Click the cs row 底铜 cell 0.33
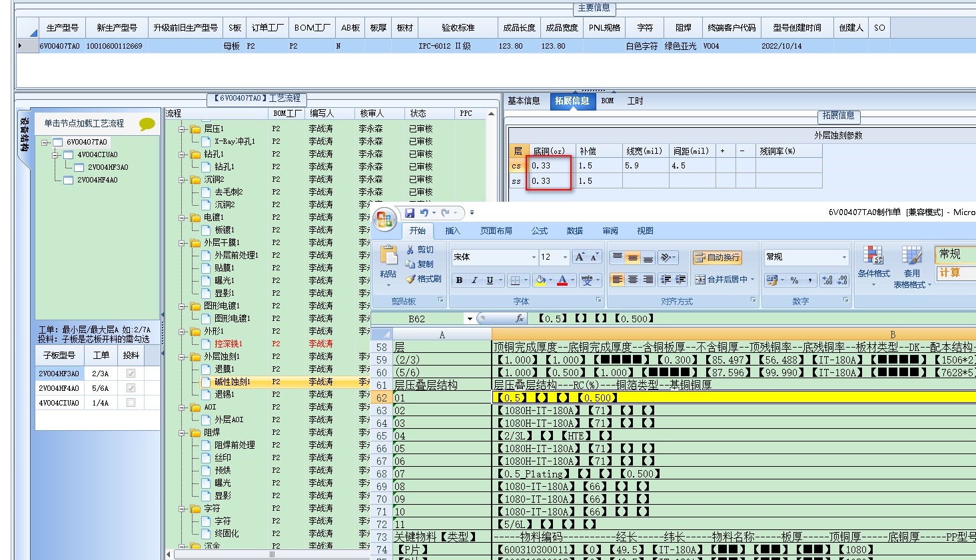The height and width of the screenshot is (560, 976). [553, 166]
